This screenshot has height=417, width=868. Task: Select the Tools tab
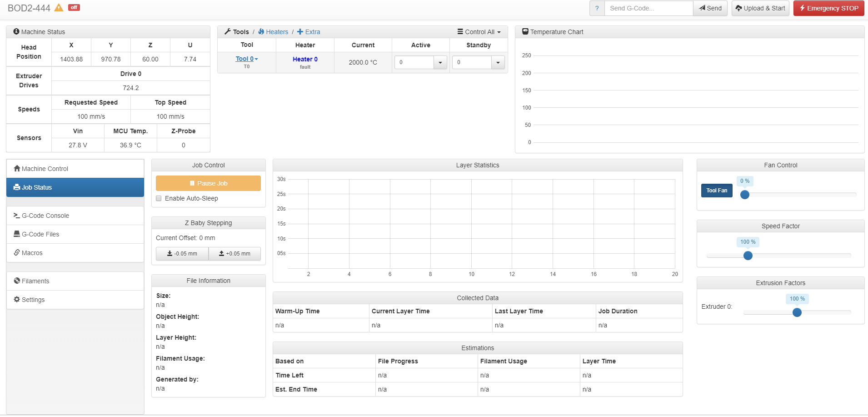237,32
